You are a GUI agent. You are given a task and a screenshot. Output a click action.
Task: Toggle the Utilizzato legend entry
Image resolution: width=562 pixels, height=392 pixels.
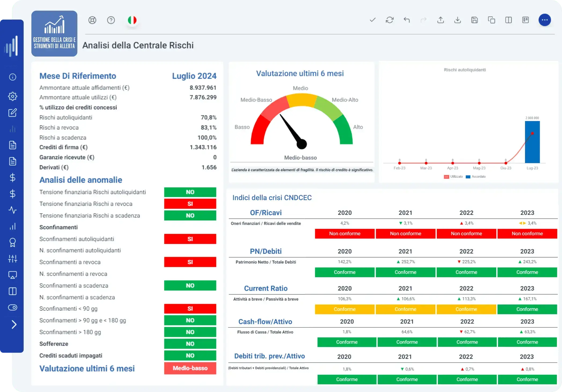click(x=453, y=177)
